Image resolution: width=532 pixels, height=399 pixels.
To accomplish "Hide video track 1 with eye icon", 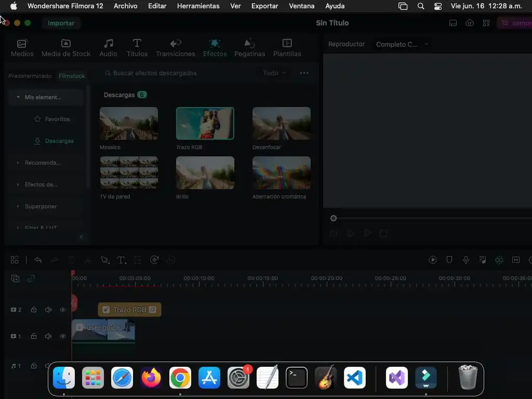I will (x=63, y=336).
